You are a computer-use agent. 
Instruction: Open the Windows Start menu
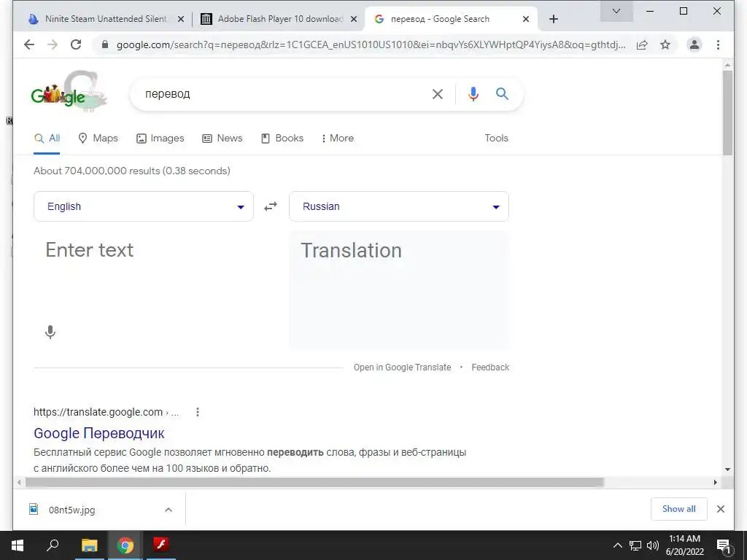point(18,545)
